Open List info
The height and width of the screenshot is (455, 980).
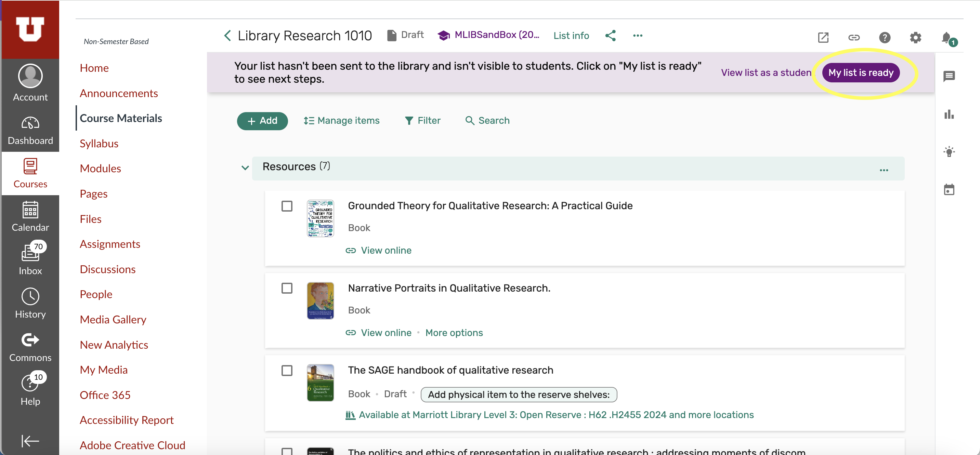(x=571, y=36)
